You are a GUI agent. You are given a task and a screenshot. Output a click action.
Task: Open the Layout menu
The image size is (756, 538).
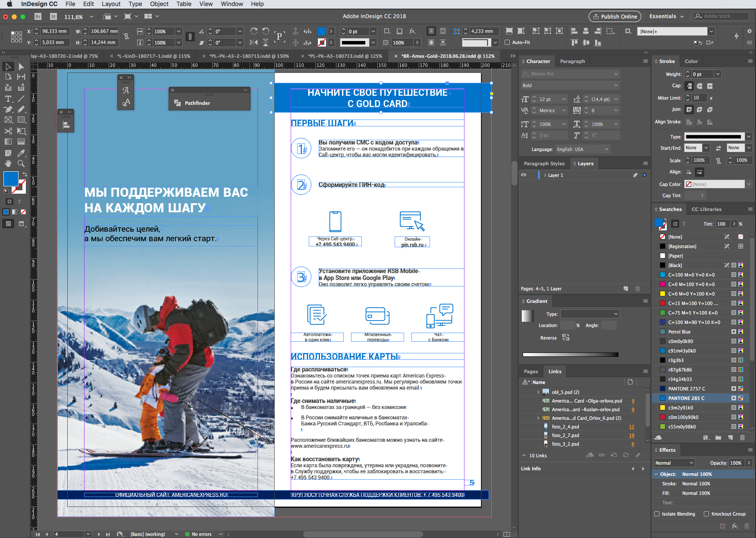pyautogui.click(x=111, y=4)
